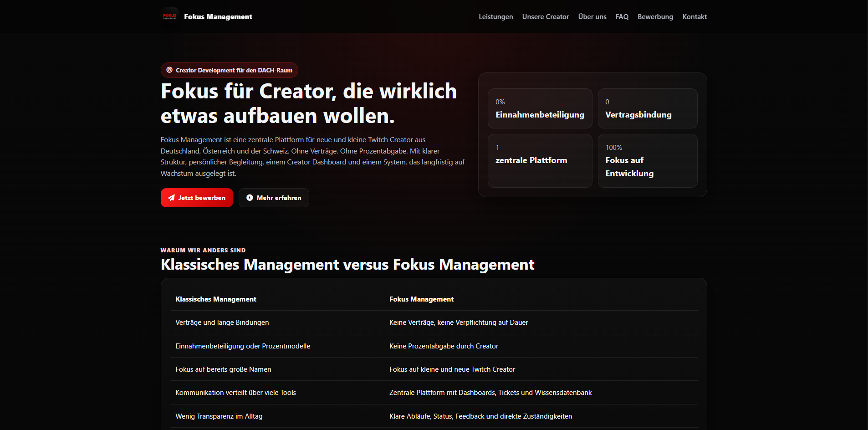Image resolution: width=868 pixels, height=430 pixels.
Task: Go to Unsere Creator section
Action: click(x=546, y=17)
